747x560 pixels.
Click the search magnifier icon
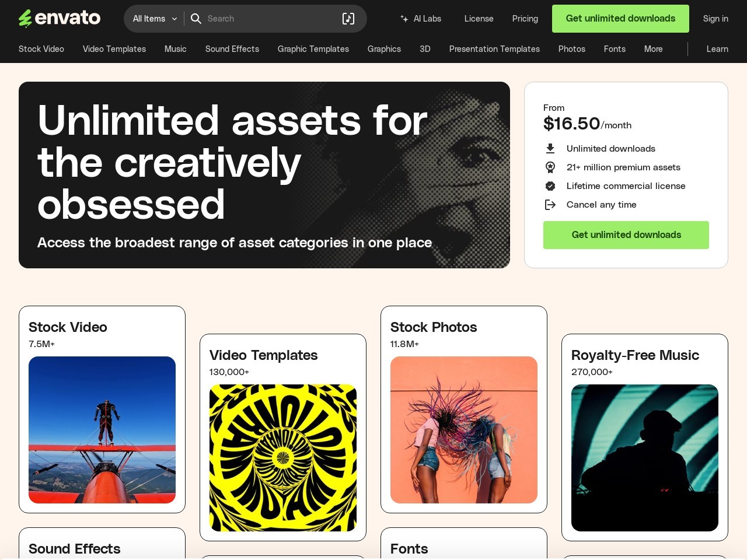click(196, 19)
